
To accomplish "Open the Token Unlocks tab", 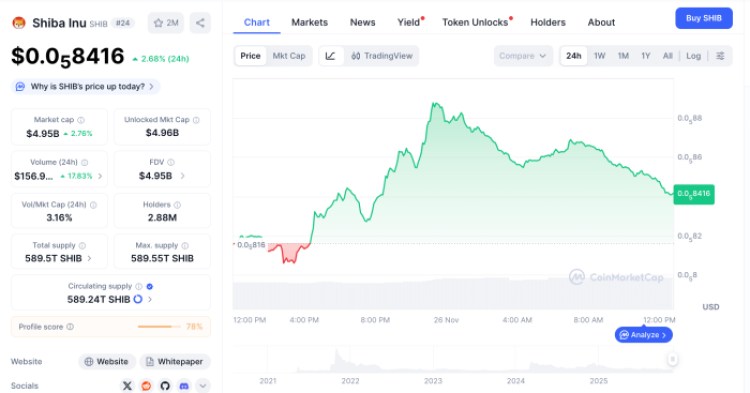I will [x=476, y=22].
